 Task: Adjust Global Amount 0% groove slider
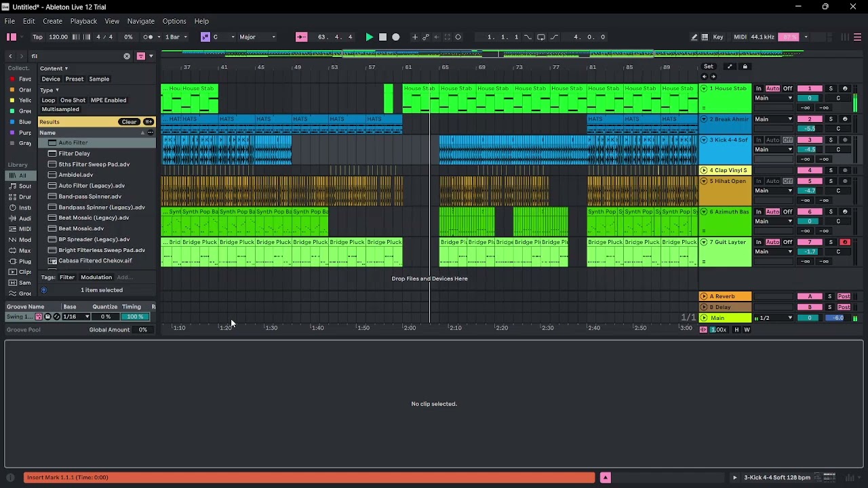click(142, 330)
